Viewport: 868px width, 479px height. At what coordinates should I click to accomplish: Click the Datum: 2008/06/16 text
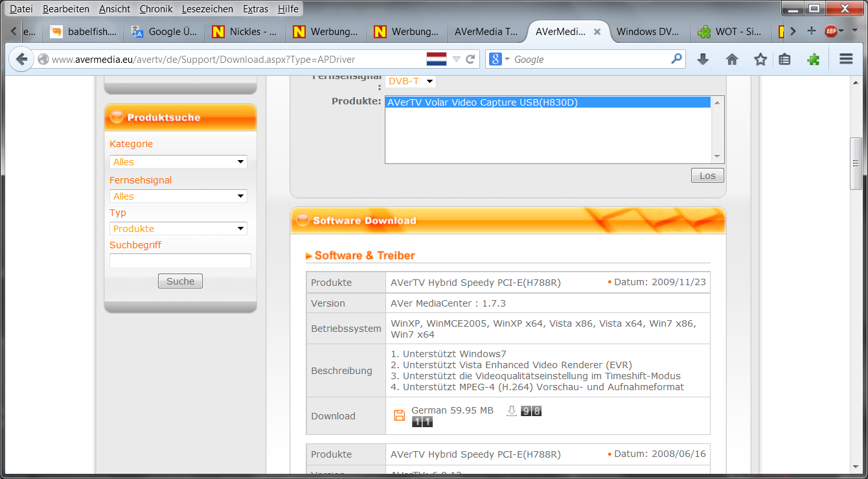coord(660,454)
